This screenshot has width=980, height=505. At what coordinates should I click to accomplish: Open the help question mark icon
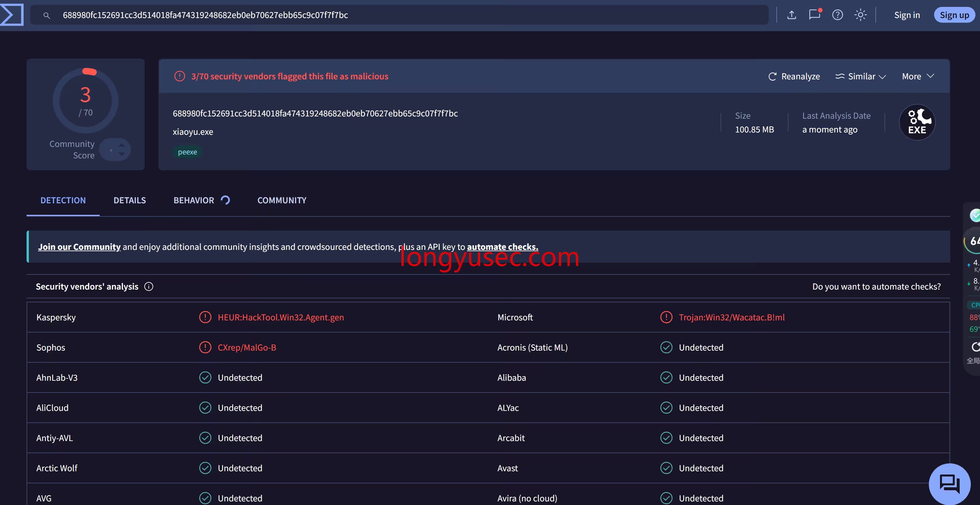pos(837,15)
